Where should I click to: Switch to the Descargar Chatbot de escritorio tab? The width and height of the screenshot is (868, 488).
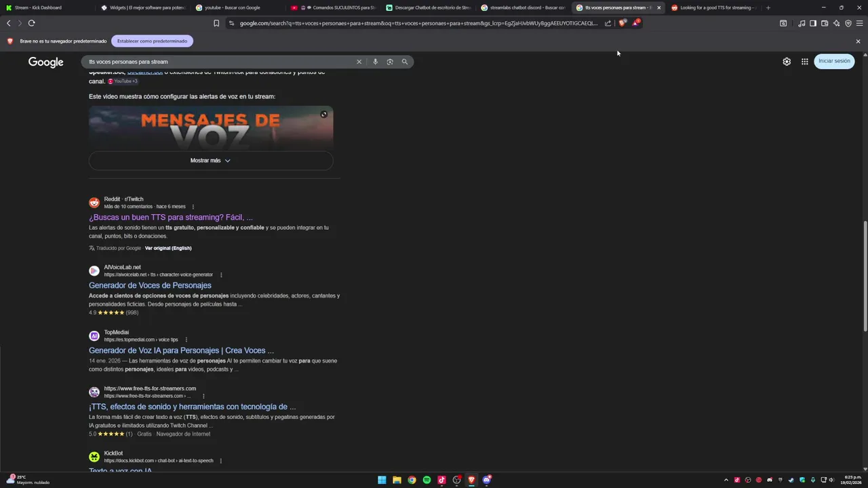point(427,7)
